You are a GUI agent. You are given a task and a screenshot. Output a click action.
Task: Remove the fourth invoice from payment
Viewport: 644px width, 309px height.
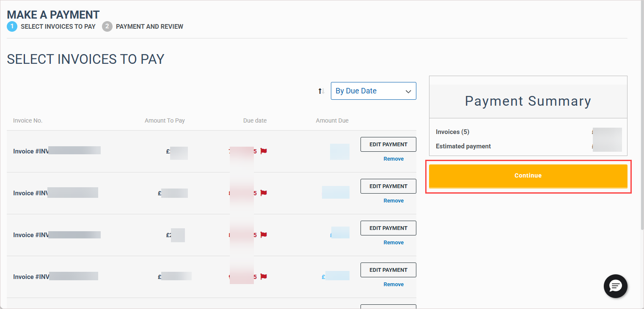393,284
